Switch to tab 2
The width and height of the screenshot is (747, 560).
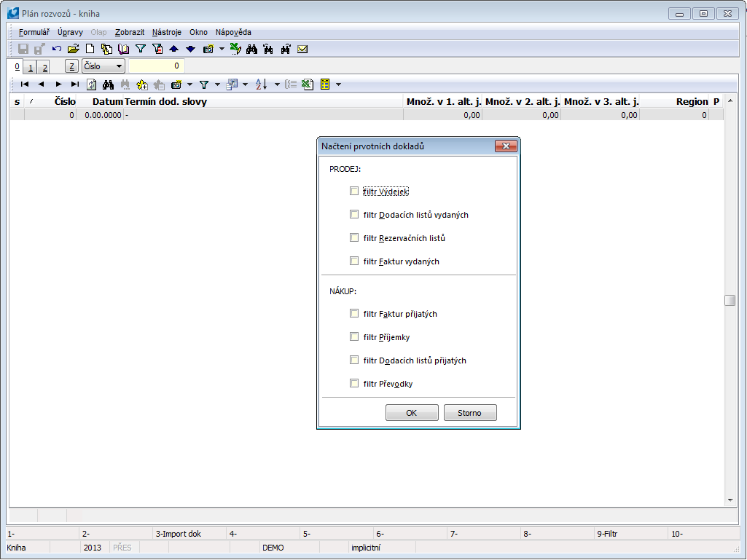coord(44,68)
